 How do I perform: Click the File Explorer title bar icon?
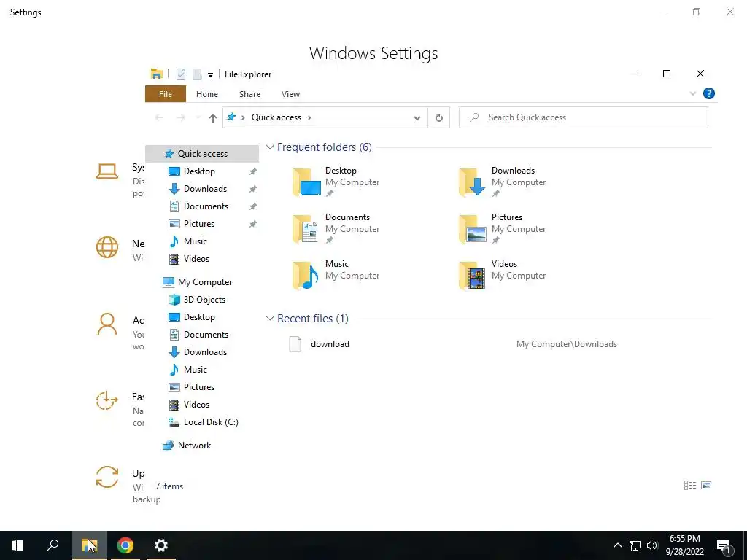click(x=157, y=74)
